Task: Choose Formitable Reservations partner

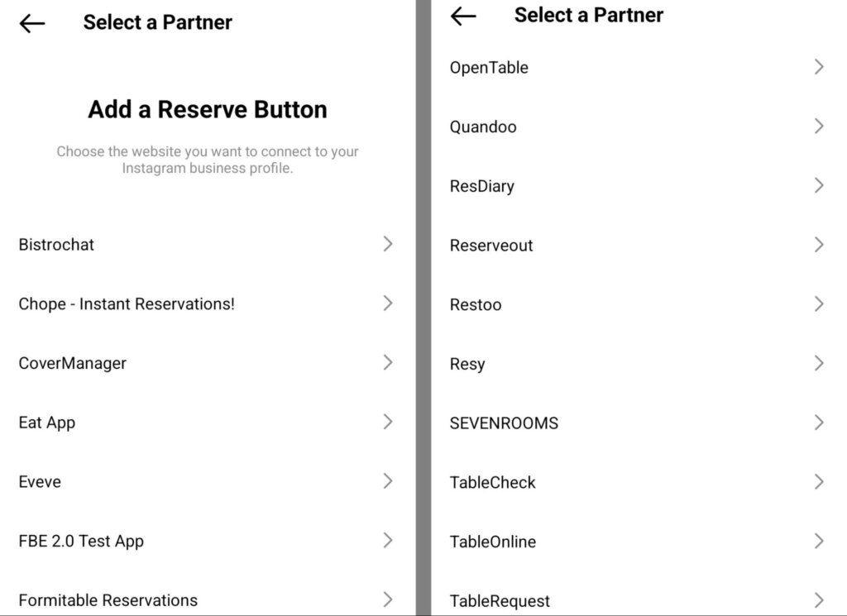Action: (x=108, y=600)
